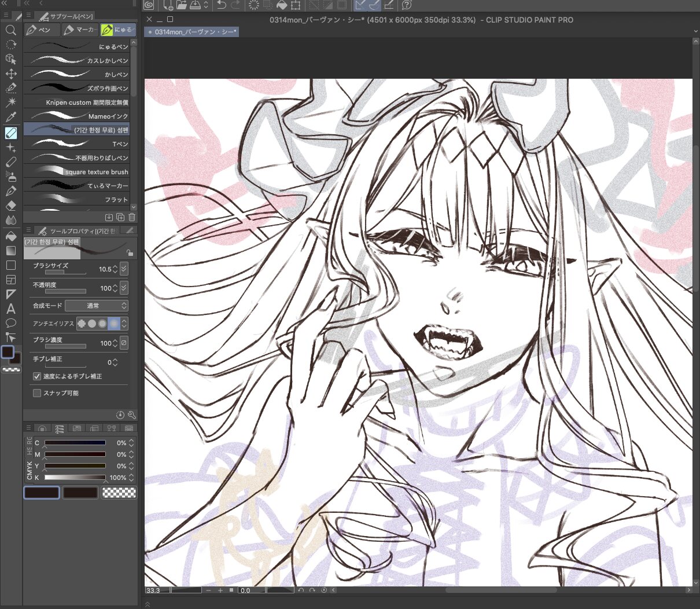Image resolution: width=700 pixels, height=609 pixels.
Task: Open the 合成モード dropdown
Action: 96,306
